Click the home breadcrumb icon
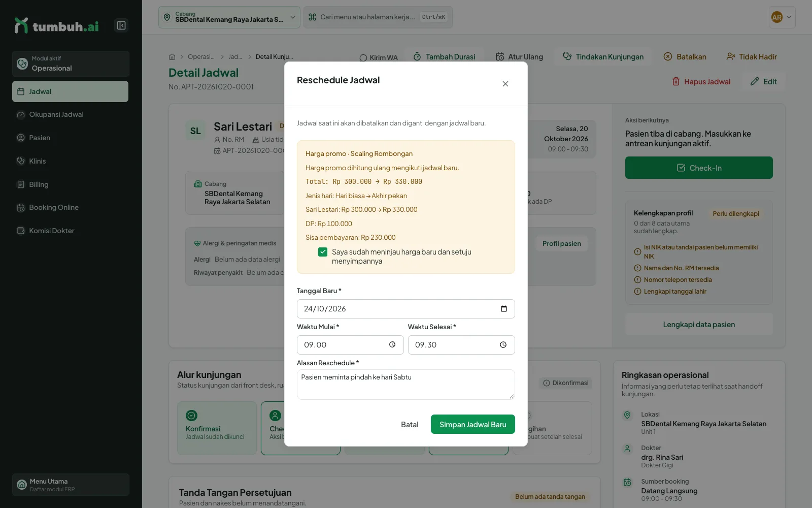This screenshot has width=812, height=508. [172, 57]
